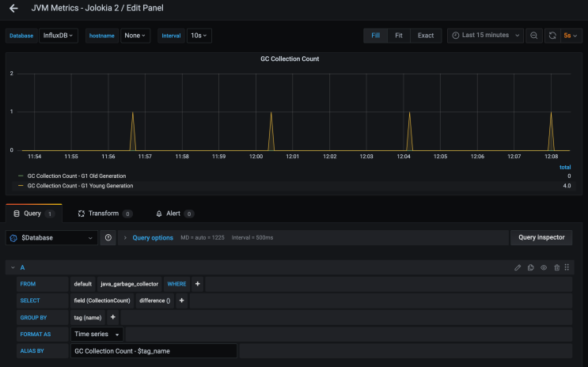This screenshot has height=367, width=588.
Task: Click the field (CollectionCount) segment
Action: pos(102,301)
